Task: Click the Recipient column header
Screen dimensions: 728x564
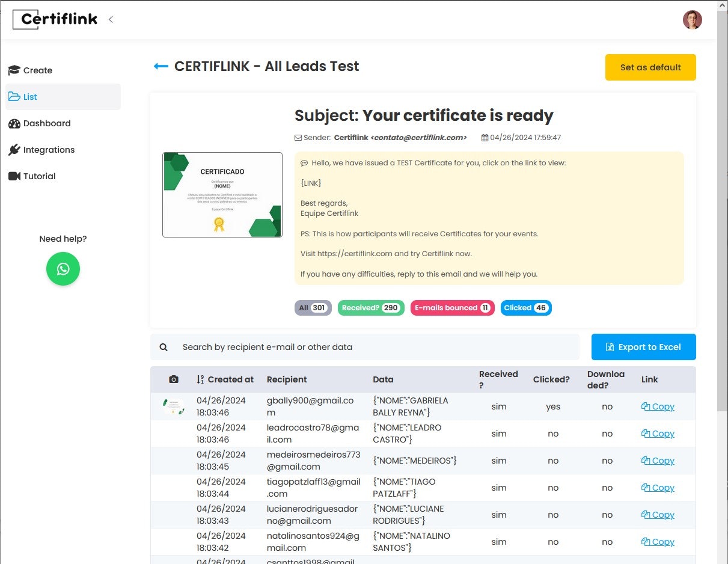Action: (287, 379)
